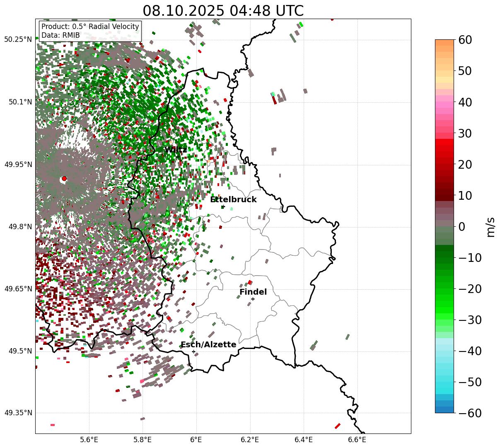Select the Data: RMIB label
Screen dimensions: 500x448
tap(60, 35)
